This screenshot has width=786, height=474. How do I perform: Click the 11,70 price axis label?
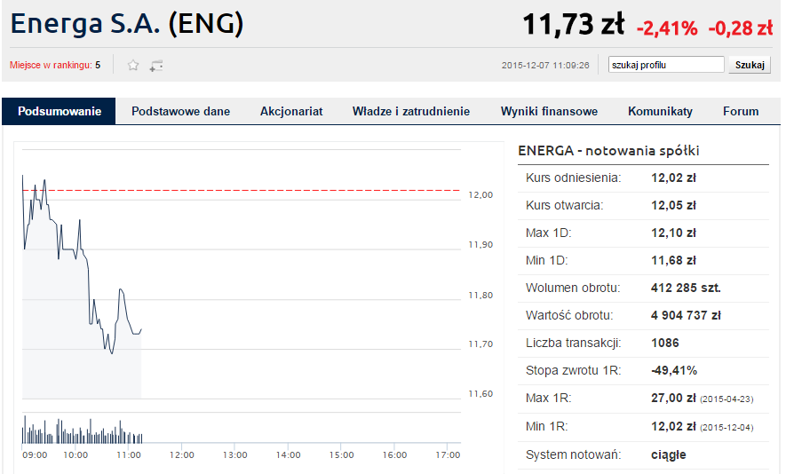tap(480, 344)
